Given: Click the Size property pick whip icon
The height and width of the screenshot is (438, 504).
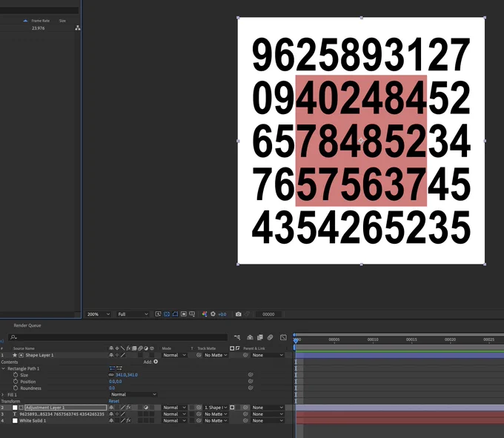Looking at the screenshot, I should click(251, 375).
